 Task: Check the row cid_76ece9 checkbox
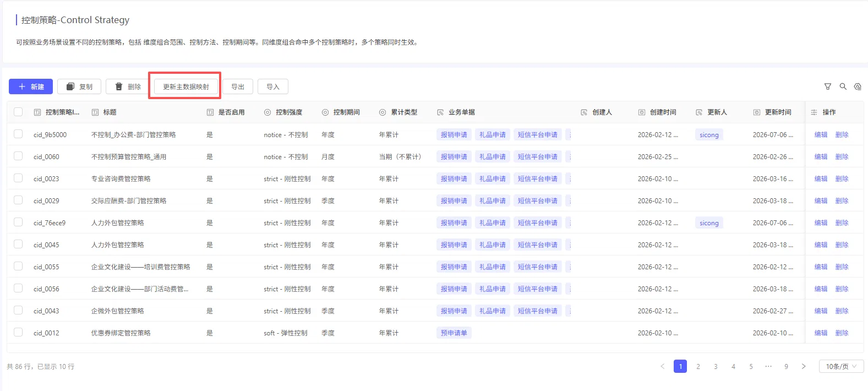point(18,222)
